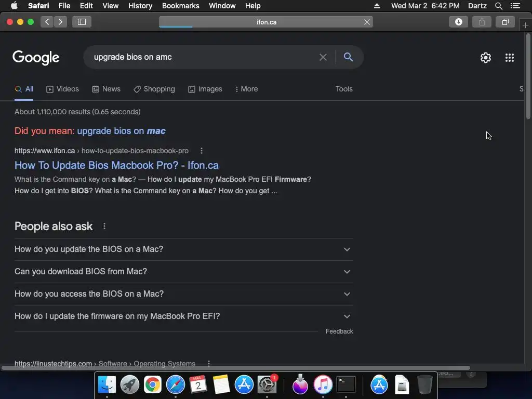Open Trash in the Dock
The height and width of the screenshot is (399, 532).
424,385
